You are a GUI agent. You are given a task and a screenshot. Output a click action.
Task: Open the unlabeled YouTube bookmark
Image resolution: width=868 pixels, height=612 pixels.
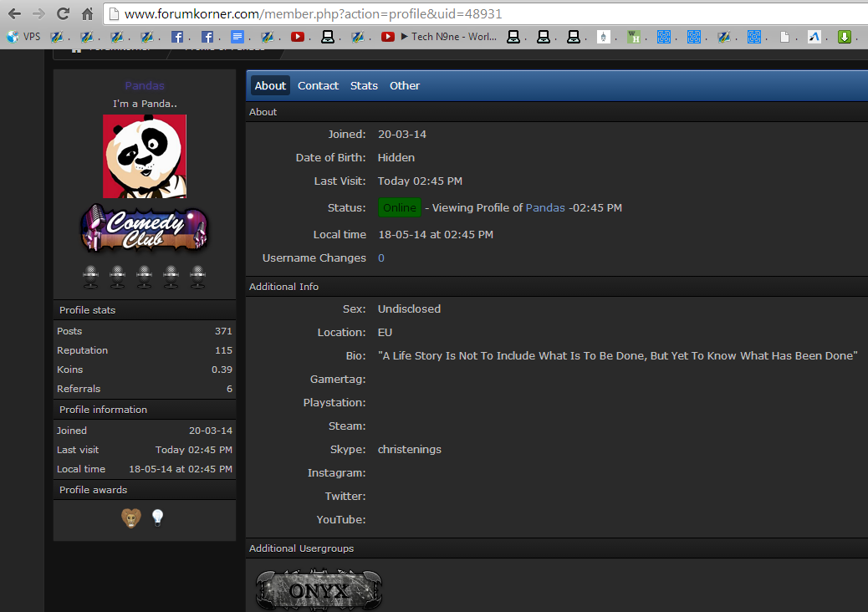point(298,37)
